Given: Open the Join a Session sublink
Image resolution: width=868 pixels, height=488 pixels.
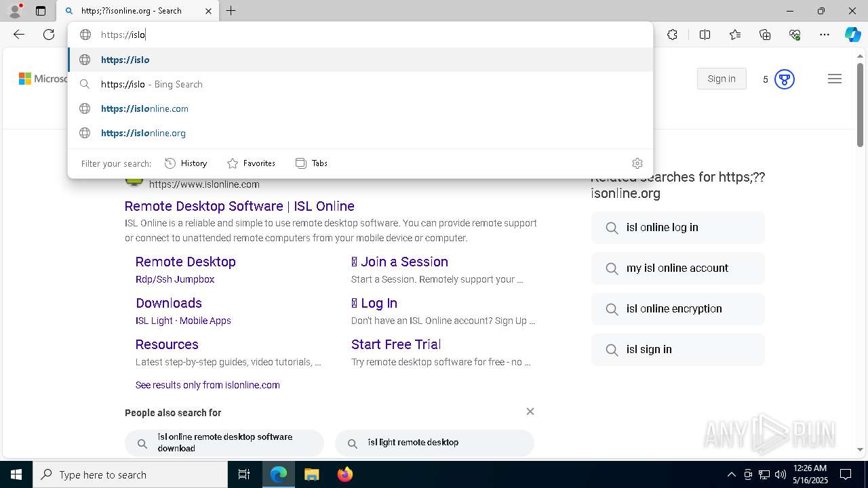Looking at the screenshot, I should point(399,262).
